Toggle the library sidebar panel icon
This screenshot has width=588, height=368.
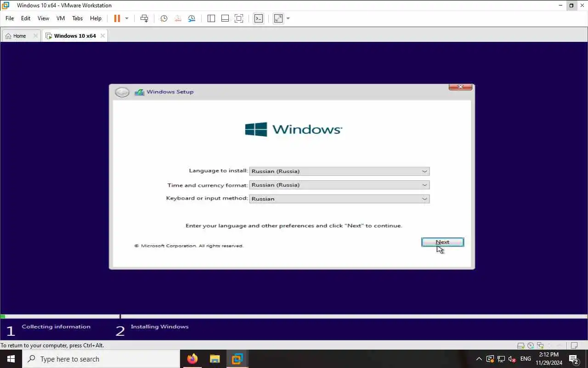point(211,18)
